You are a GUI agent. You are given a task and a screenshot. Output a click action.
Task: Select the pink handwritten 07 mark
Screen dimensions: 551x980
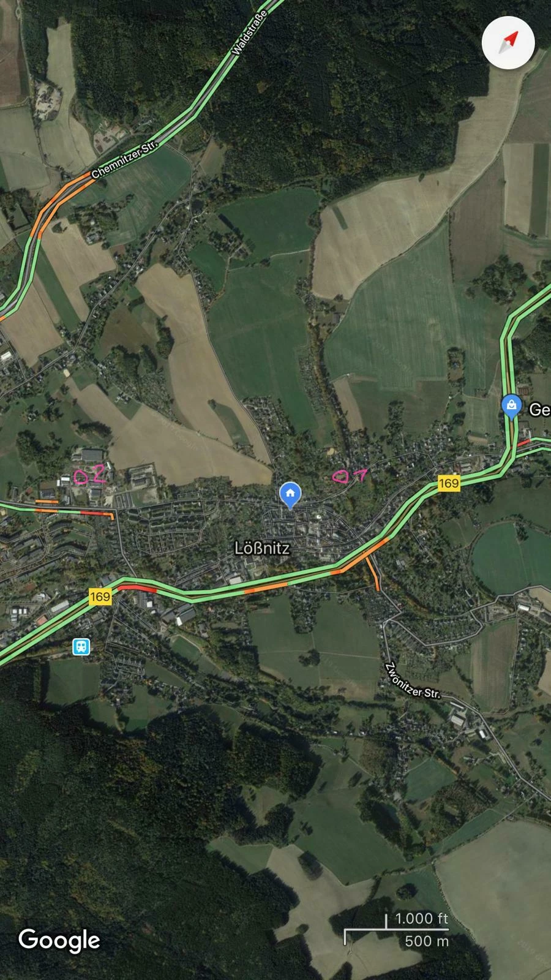click(x=350, y=475)
